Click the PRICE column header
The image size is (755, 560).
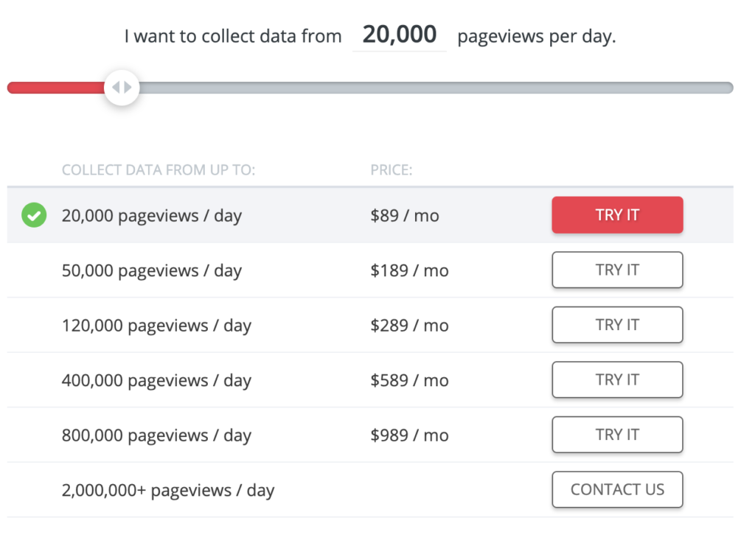pyautogui.click(x=391, y=169)
